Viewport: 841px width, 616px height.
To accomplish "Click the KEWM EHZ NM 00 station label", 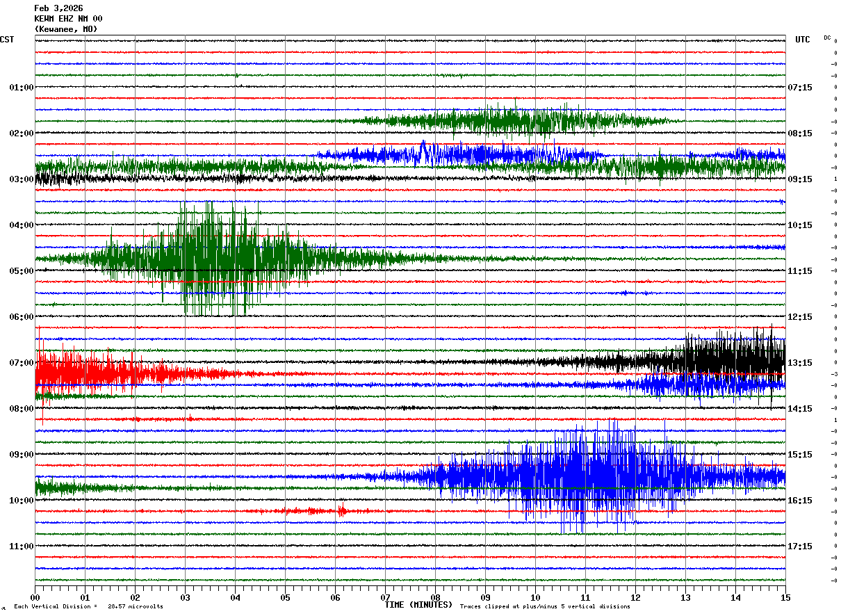I will pos(68,19).
